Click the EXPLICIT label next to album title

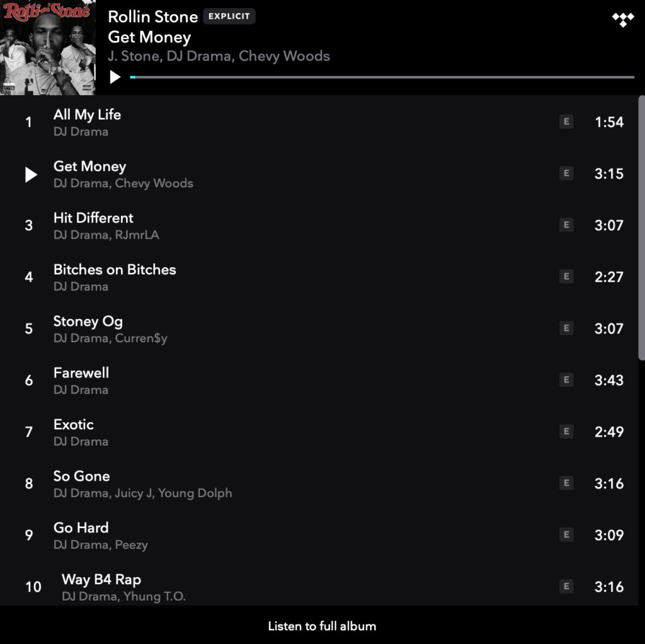(x=229, y=16)
